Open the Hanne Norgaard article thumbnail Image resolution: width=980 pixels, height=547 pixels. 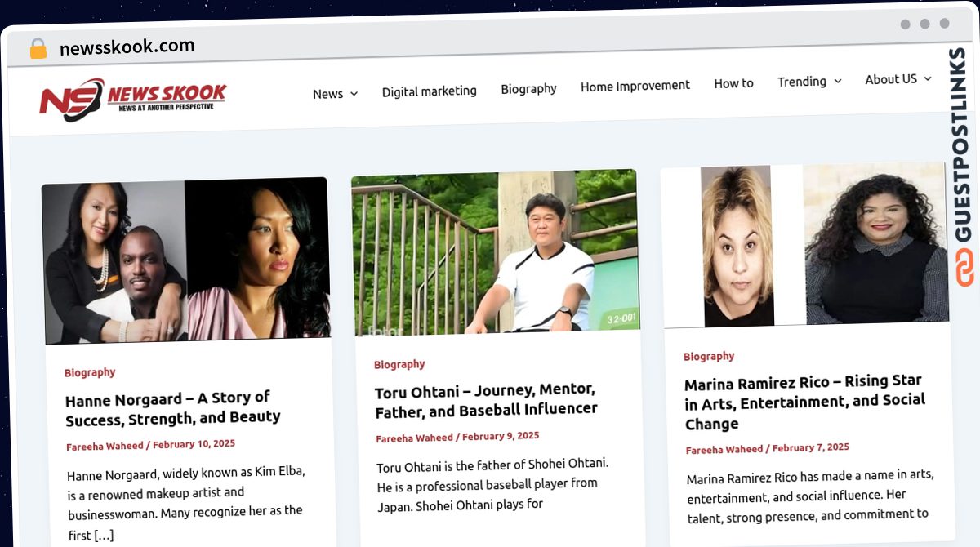click(186, 260)
